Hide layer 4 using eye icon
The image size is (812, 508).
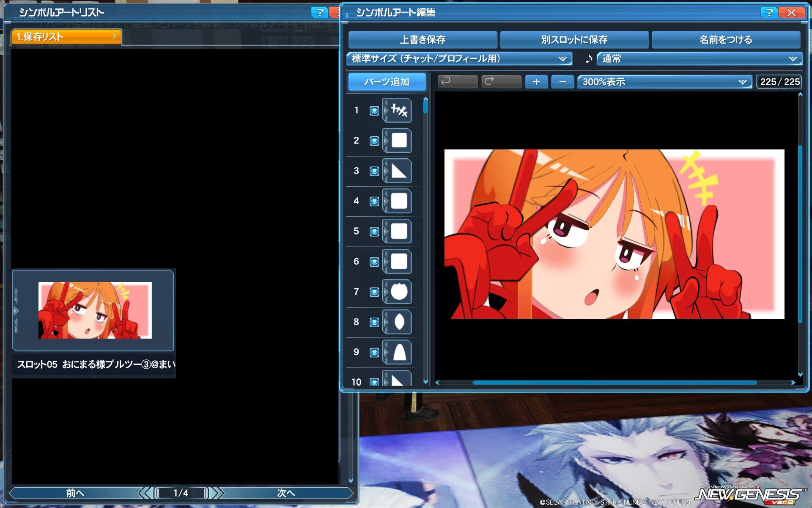[x=374, y=202]
